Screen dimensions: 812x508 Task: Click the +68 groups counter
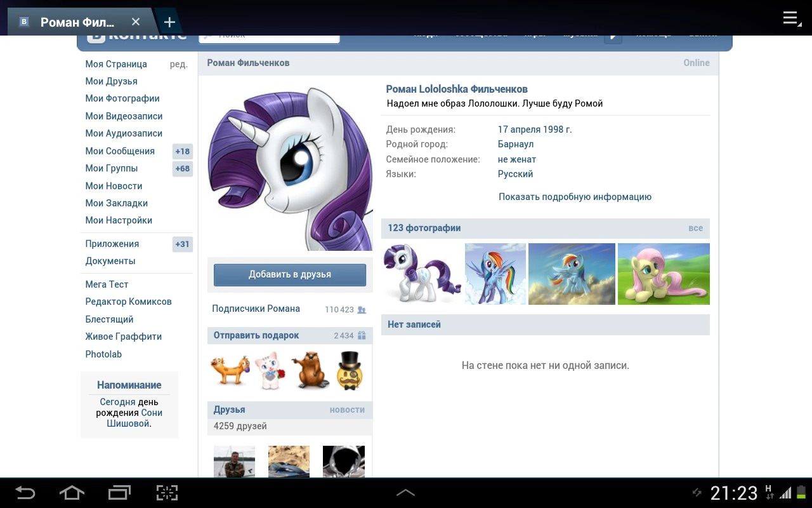click(x=183, y=169)
